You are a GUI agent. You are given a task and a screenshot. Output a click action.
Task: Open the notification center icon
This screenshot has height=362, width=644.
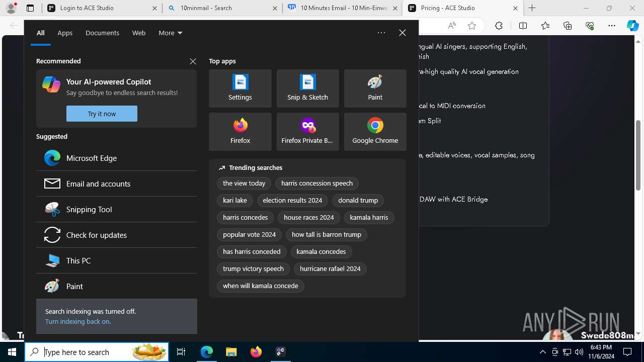[x=627, y=352]
